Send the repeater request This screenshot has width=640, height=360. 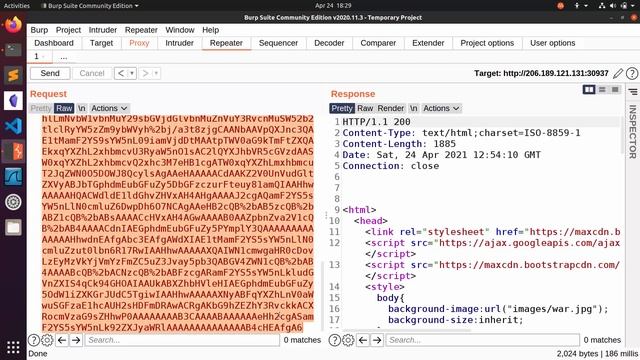click(x=50, y=73)
